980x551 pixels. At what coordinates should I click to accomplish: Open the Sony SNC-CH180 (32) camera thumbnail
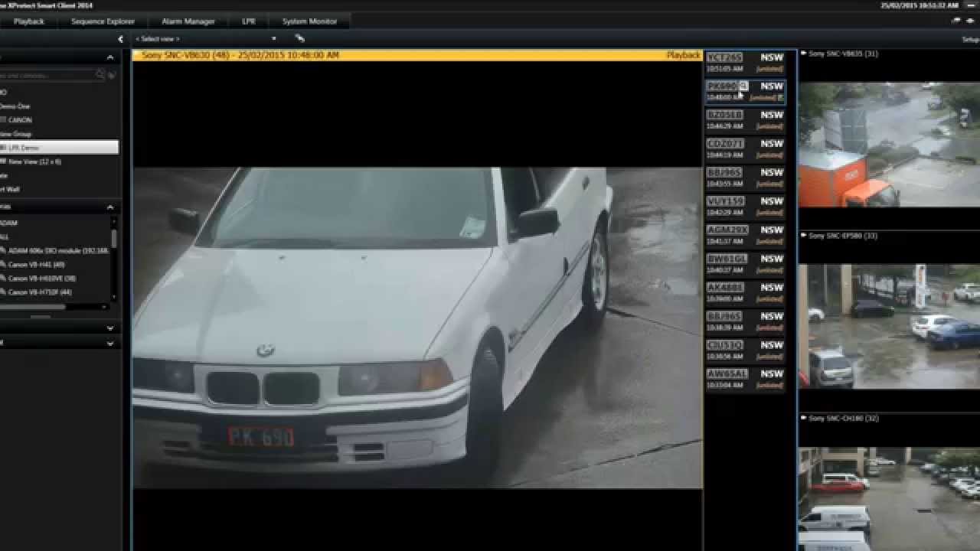tap(889, 499)
